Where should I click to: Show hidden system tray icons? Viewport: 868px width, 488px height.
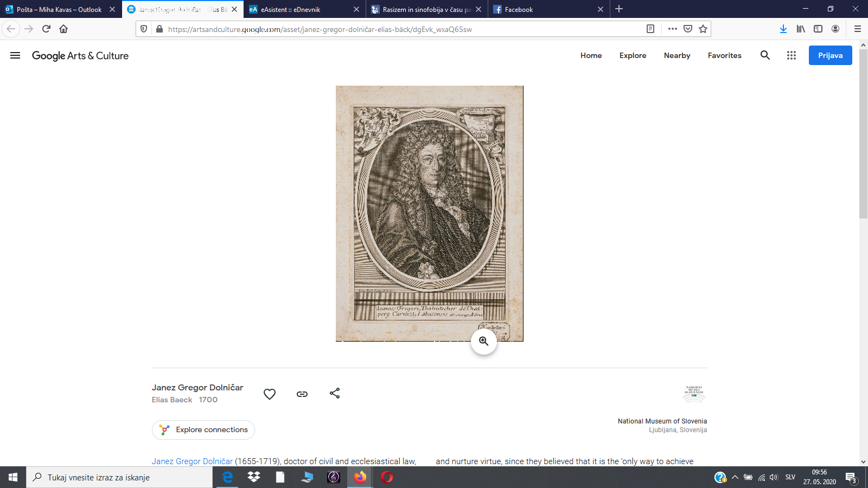pyautogui.click(x=735, y=477)
